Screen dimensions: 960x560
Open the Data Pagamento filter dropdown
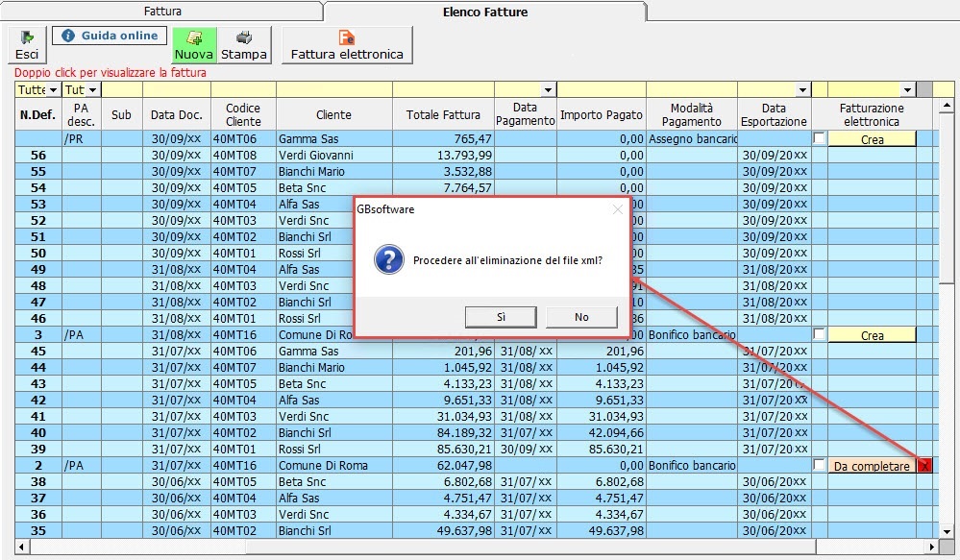coord(548,90)
